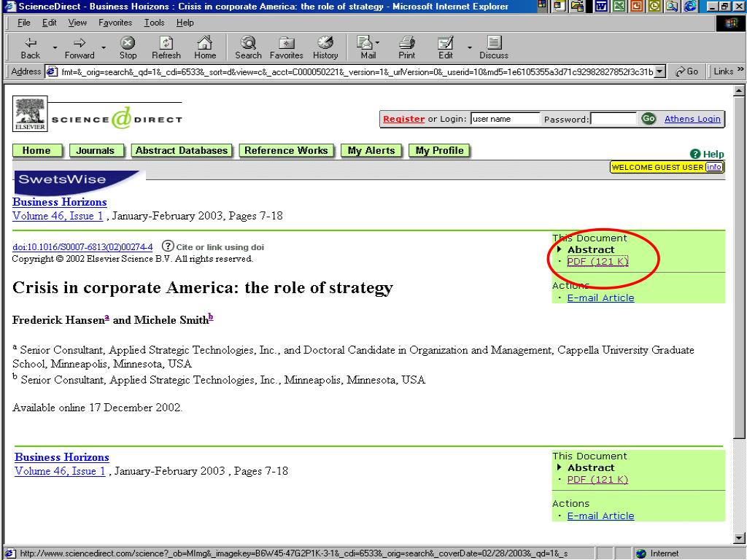Viewport: 747px width, 560px height.
Task: Open the Favorites pane from the toolbar
Action: click(286, 43)
